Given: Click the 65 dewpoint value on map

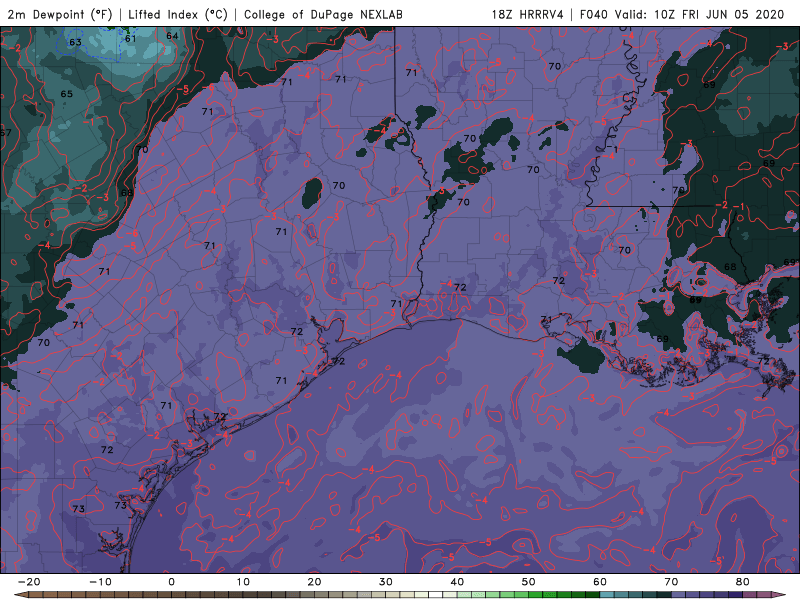Looking at the screenshot, I should tap(66, 94).
